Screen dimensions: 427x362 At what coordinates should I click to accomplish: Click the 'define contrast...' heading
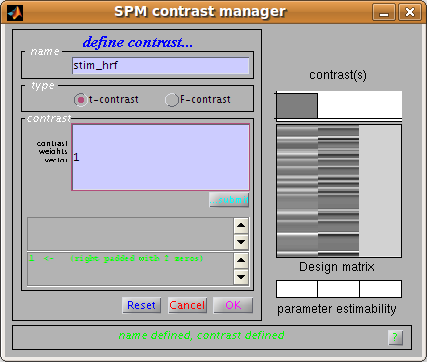(x=138, y=43)
